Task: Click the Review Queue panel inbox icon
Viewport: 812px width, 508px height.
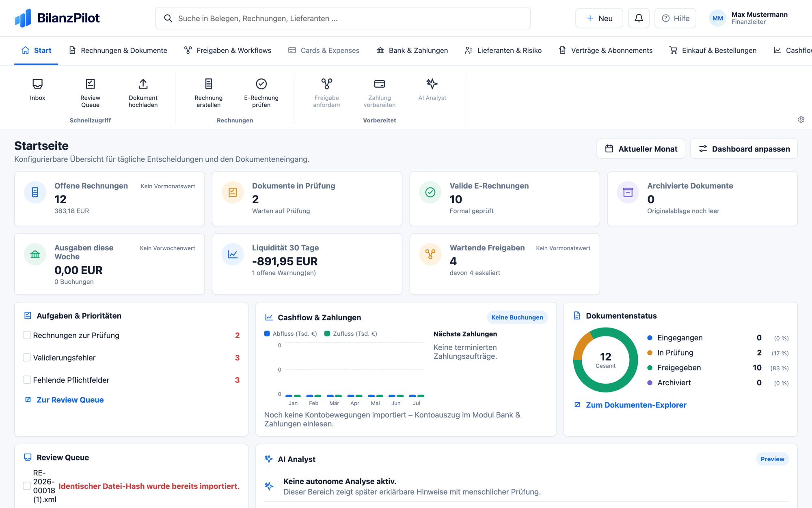Action: (x=28, y=457)
